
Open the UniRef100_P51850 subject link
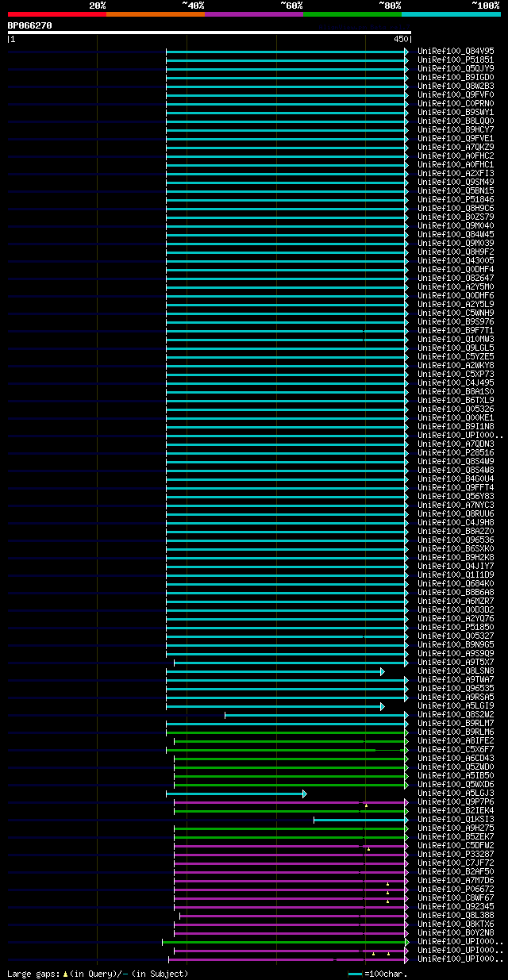coord(456,627)
